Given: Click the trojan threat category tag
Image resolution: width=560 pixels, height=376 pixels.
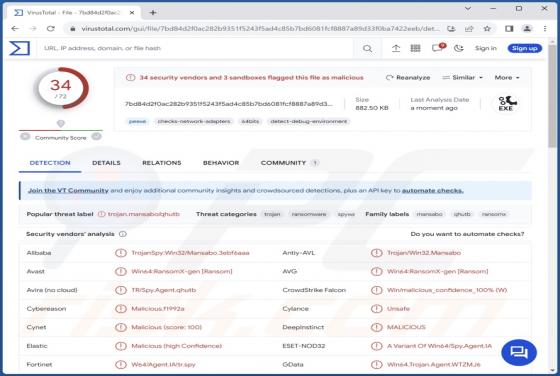Looking at the screenshot, I should (x=272, y=214).
